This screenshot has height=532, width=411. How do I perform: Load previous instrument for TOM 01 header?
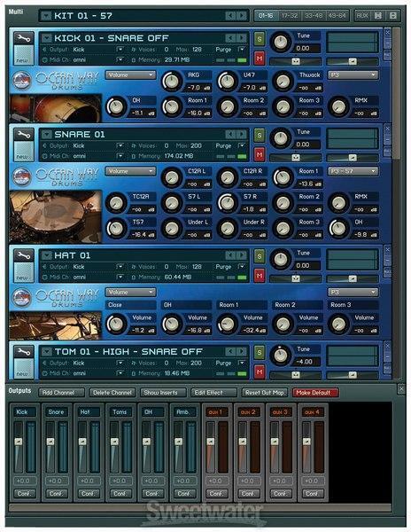(x=230, y=351)
